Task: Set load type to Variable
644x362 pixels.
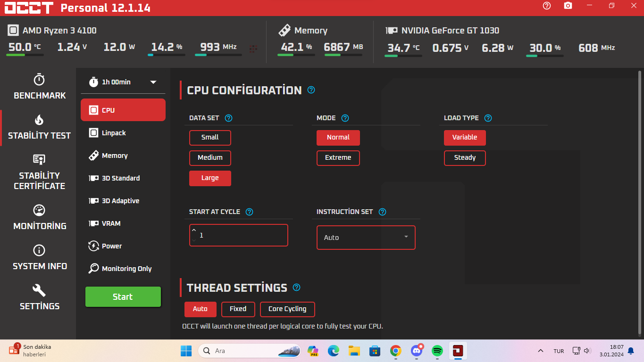Action: pyautogui.click(x=465, y=138)
